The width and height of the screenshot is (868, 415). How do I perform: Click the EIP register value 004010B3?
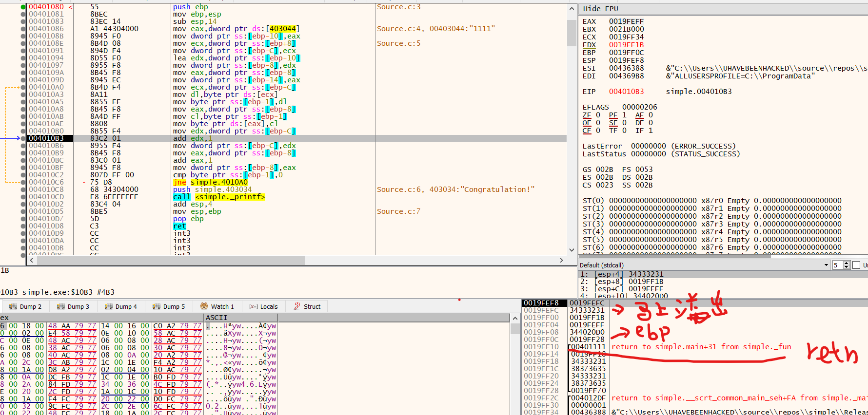[x=626, y=92]
